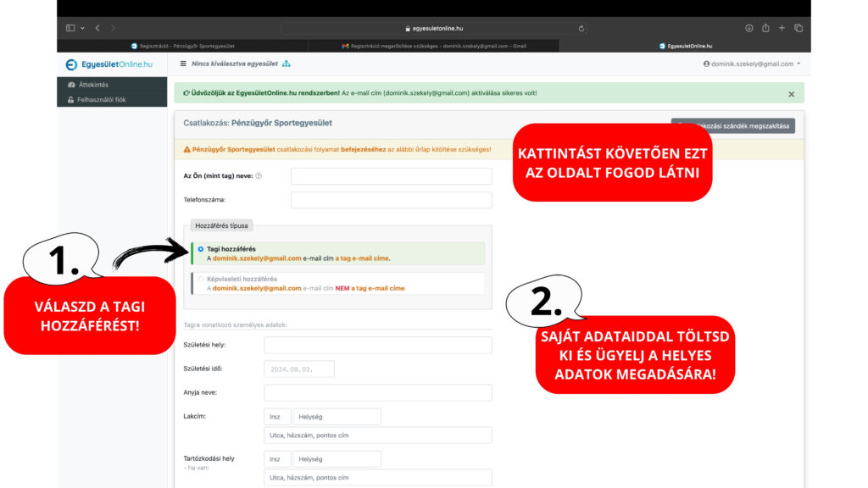
Task: Open the association selector hierarchy icon
Action: click(287, 64)
